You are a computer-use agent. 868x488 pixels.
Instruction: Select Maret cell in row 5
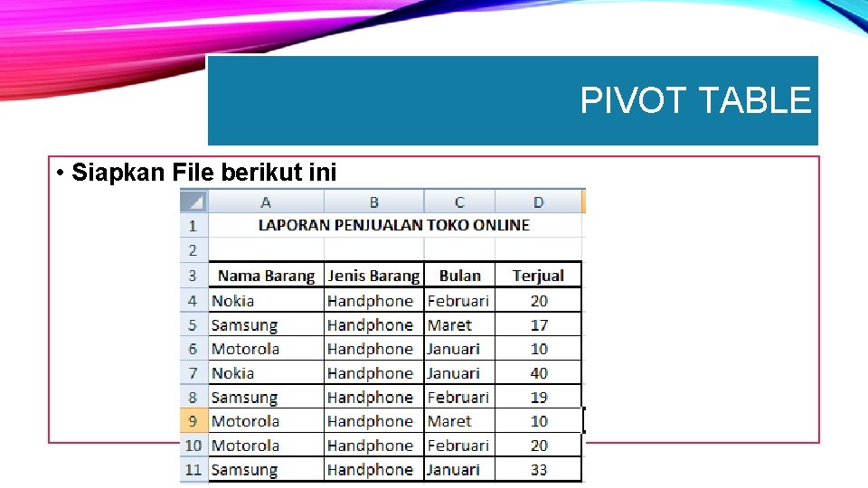pos(459,324)
